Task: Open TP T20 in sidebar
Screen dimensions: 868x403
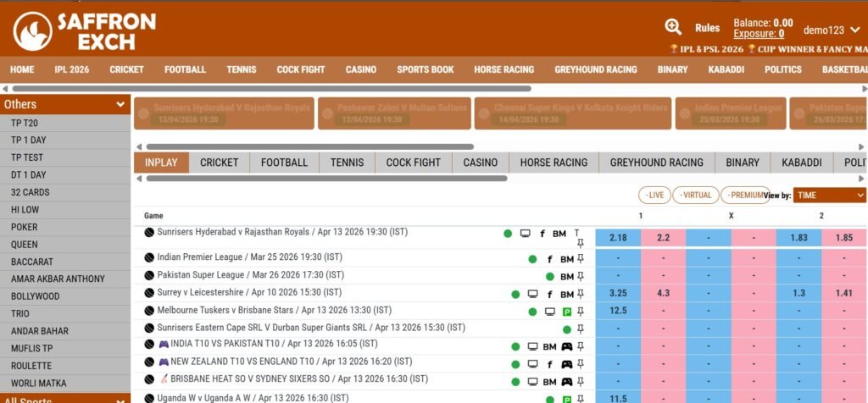Action: pos(64,123)
